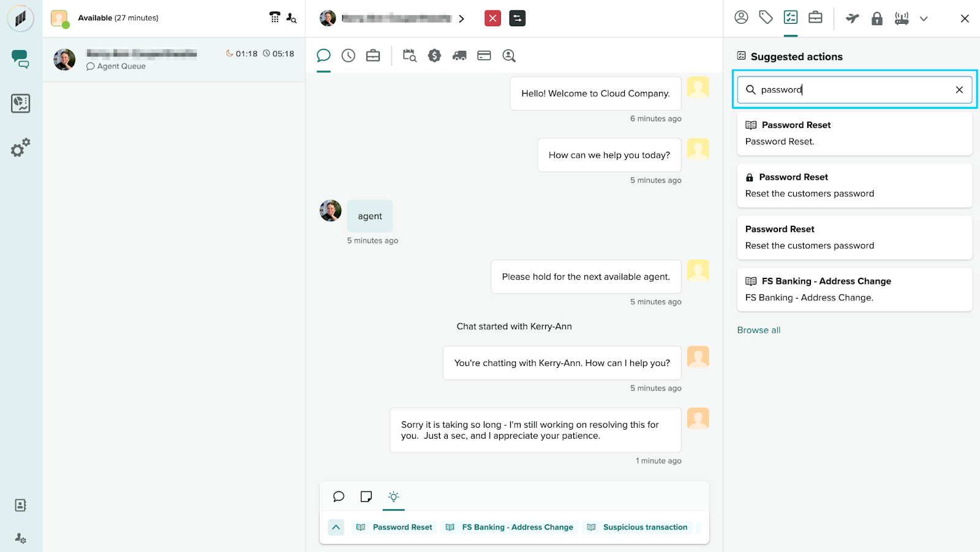
Task: Select FS Banking - Address Change action card
Action: (854, 289)
